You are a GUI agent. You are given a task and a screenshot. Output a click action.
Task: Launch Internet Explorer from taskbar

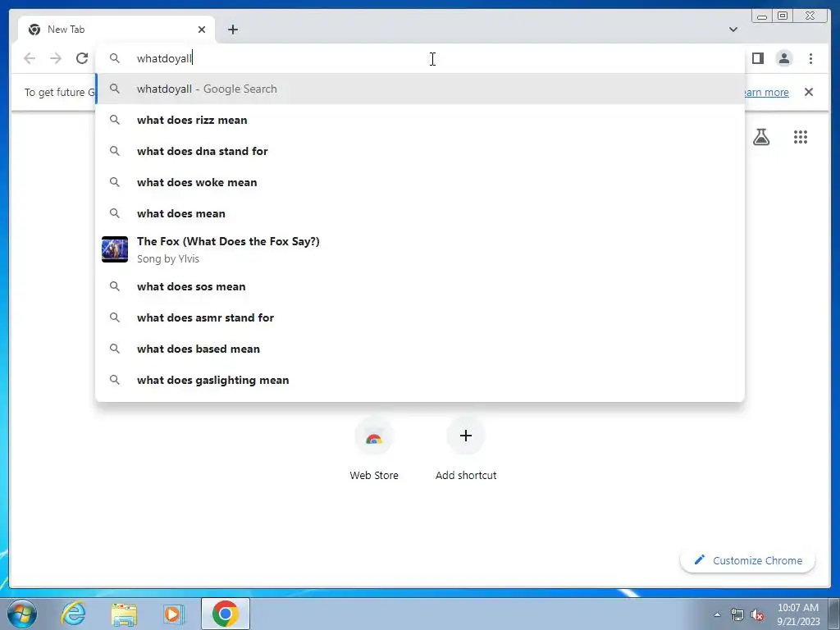73,614
